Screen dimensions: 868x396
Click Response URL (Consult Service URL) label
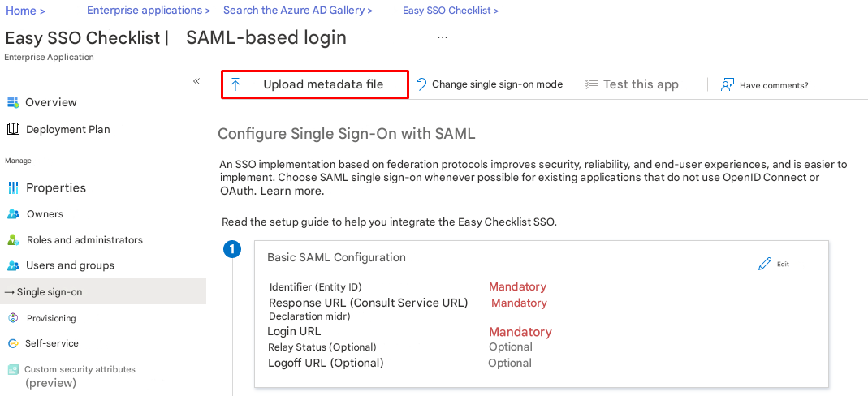368,303
